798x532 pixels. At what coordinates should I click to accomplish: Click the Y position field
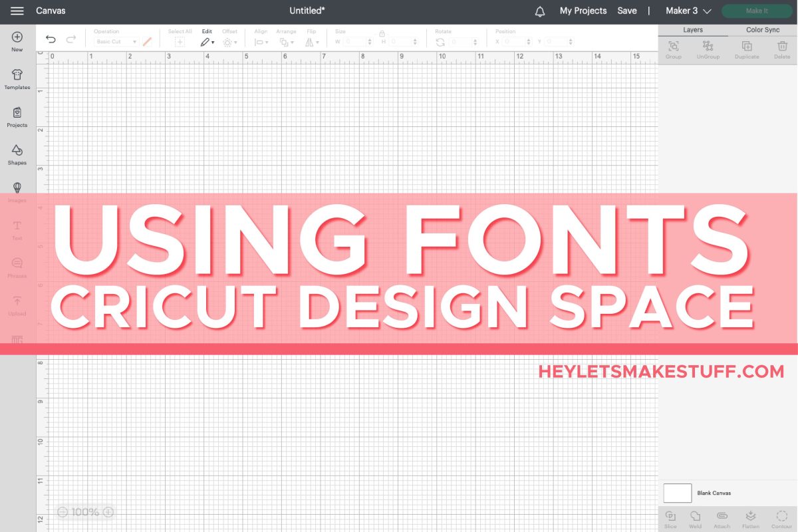point(558,42)
